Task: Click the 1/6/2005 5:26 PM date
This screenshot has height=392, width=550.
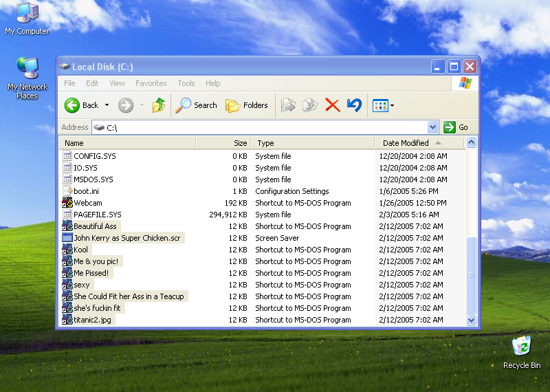Action: [x=408, y=191]
